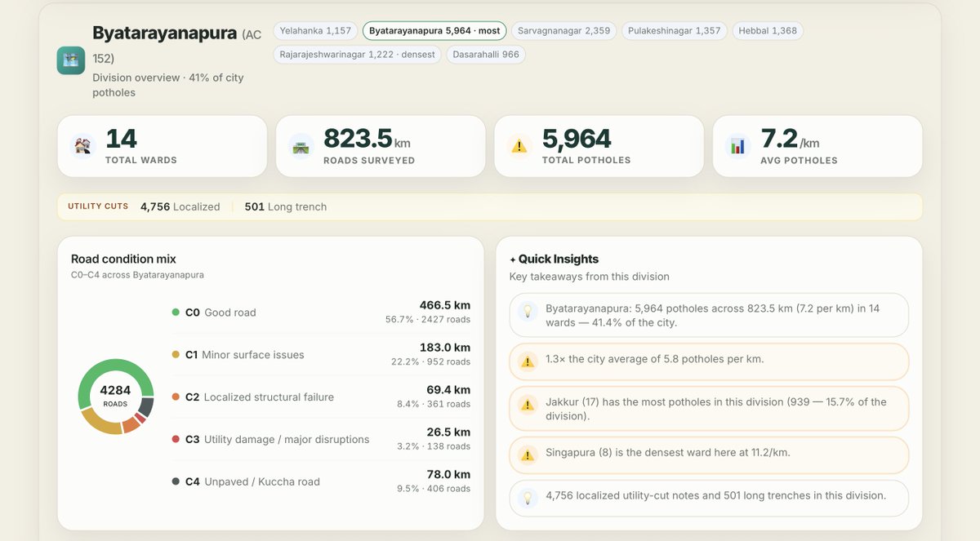Click the 1.3× the city average insight card
Image resolution: width=980 pixels, height=541 pixels.
tap(709, 361)
